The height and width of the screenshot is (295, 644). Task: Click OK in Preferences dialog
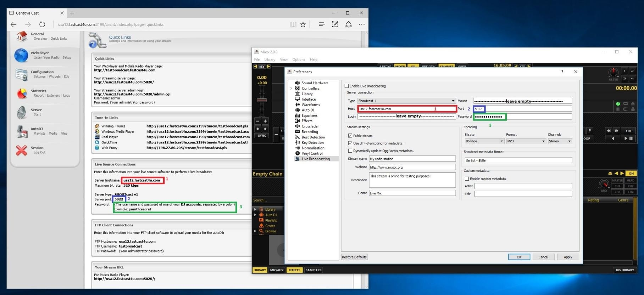click(x=519, y=257)
